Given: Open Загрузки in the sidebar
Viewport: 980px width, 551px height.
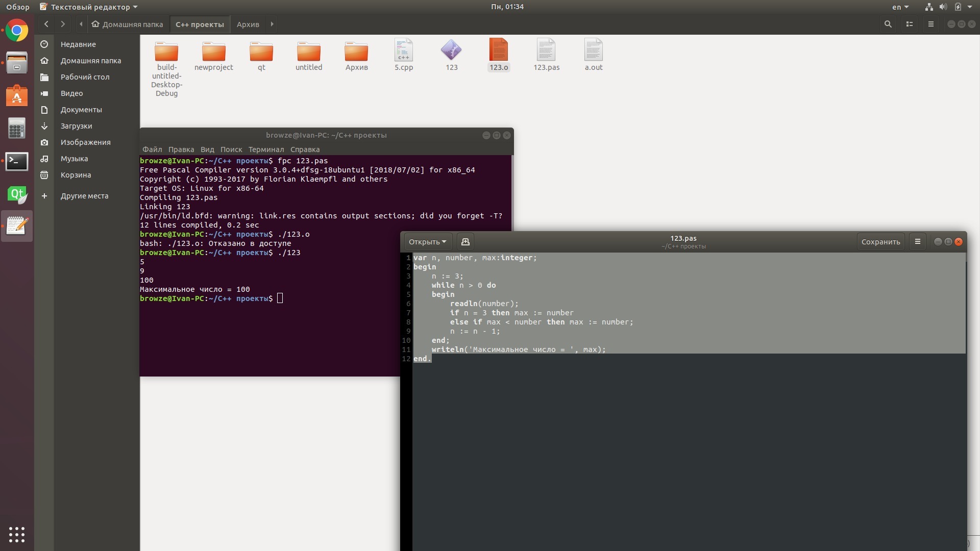Looking at the screenshot, I should coord(76,126).
